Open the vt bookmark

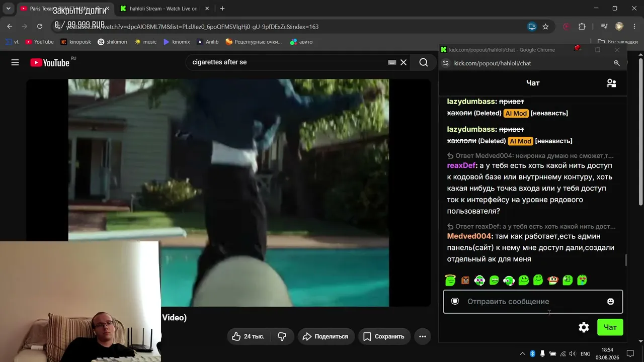click(x=12, y=42)
